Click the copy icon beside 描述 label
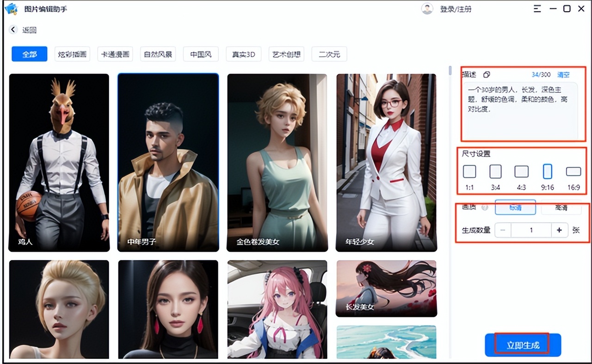The width and height of the screenshot is (592, 364). coord(486,74)
